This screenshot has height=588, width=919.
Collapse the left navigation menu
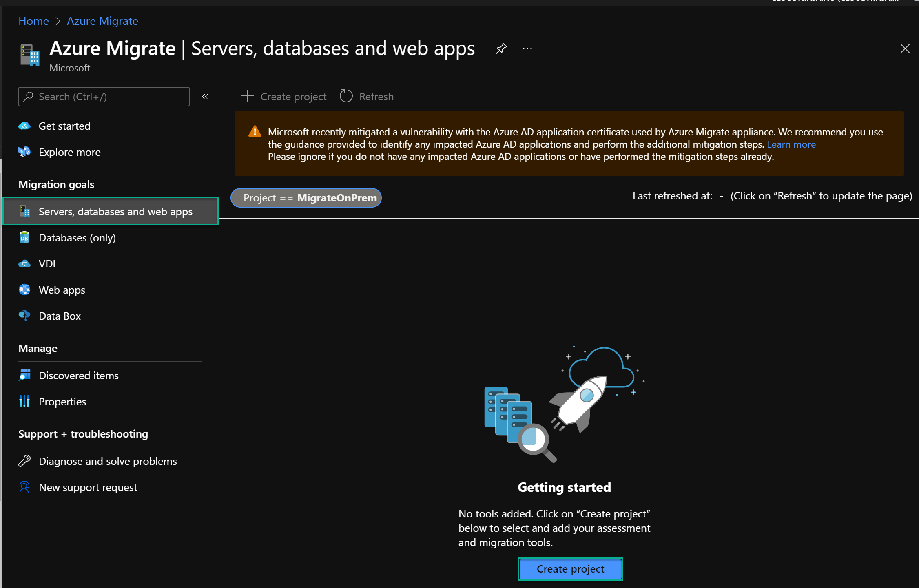205,97
